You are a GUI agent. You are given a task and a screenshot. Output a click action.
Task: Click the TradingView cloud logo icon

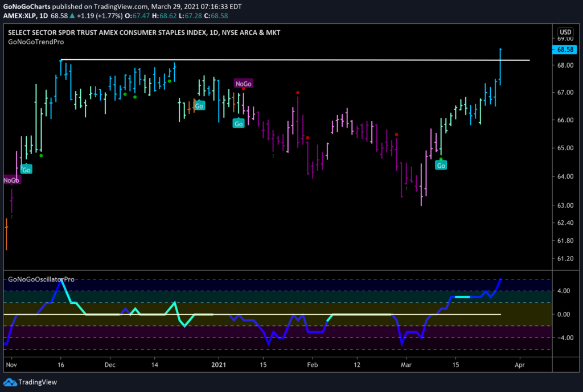pyautogui.click(x=10, y=382)
